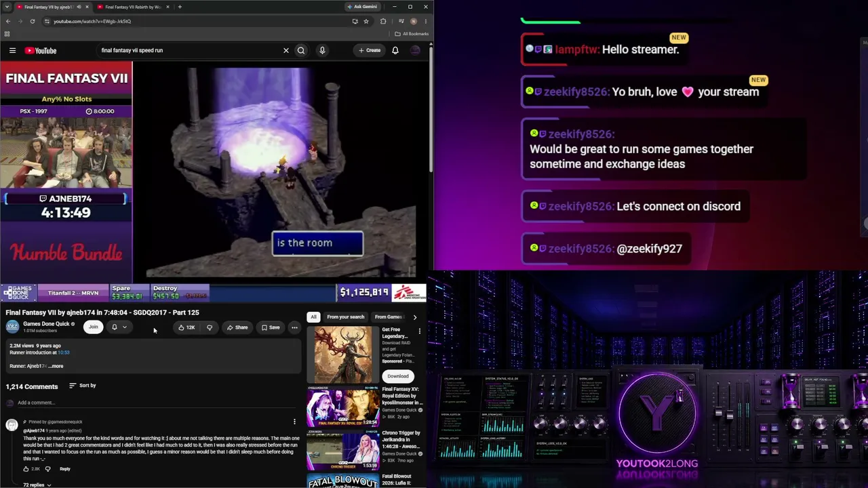
Task: Open the Chrome extensions puzzle icon
Action: [x=383, y=21]
